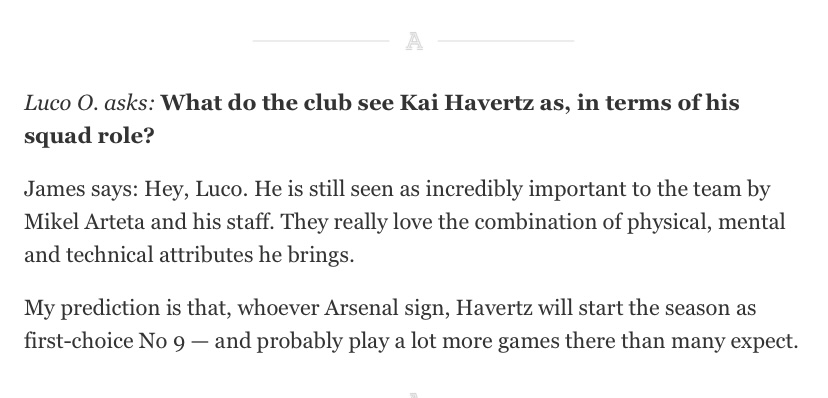Click the name 'Mikel Arteta' in the answer
The width and height of the screenshot is (828, 398).
[x=84, y=222]
